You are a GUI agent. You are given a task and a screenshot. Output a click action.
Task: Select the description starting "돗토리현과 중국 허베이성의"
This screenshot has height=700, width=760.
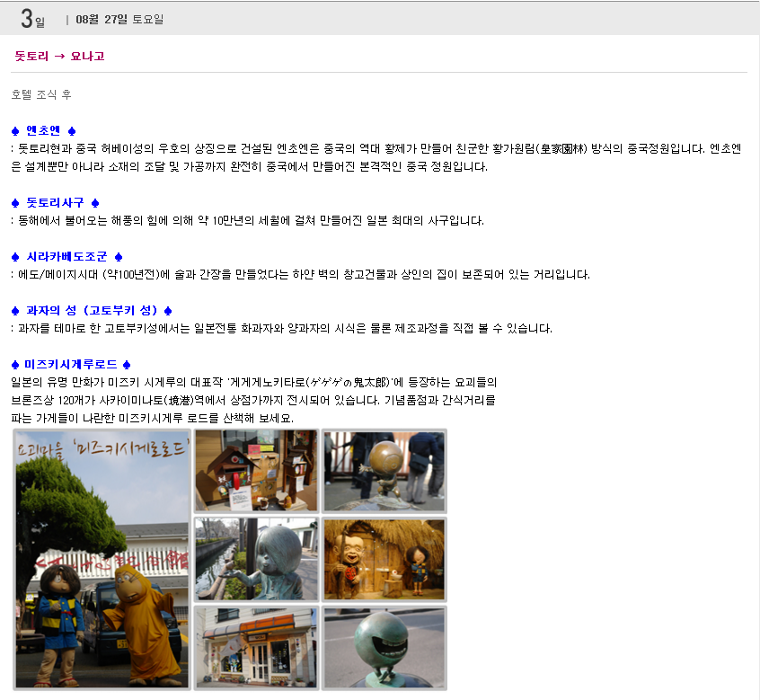point(376,148)
